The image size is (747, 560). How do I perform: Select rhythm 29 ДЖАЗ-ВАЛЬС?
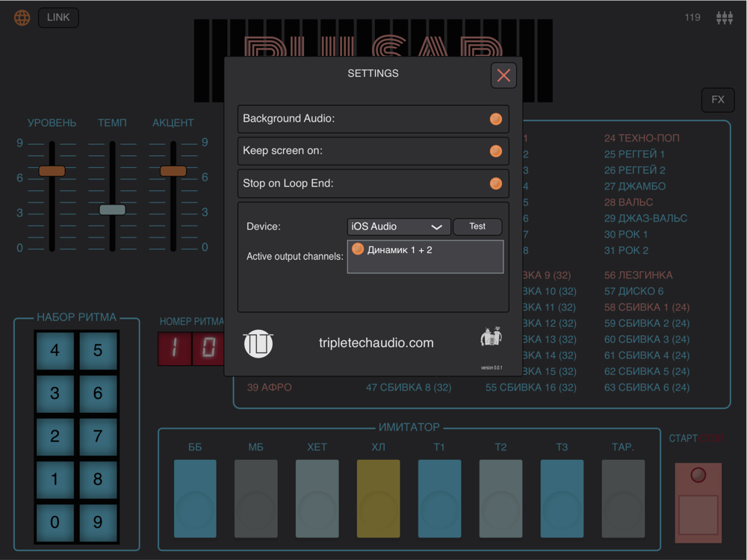point(645,218)
